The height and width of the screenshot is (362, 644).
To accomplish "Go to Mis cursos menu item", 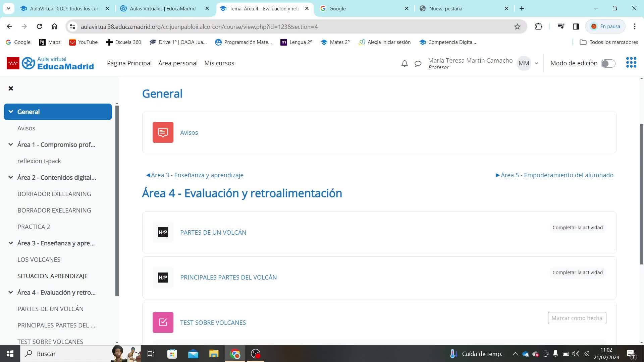I will [x=219, y=63].
